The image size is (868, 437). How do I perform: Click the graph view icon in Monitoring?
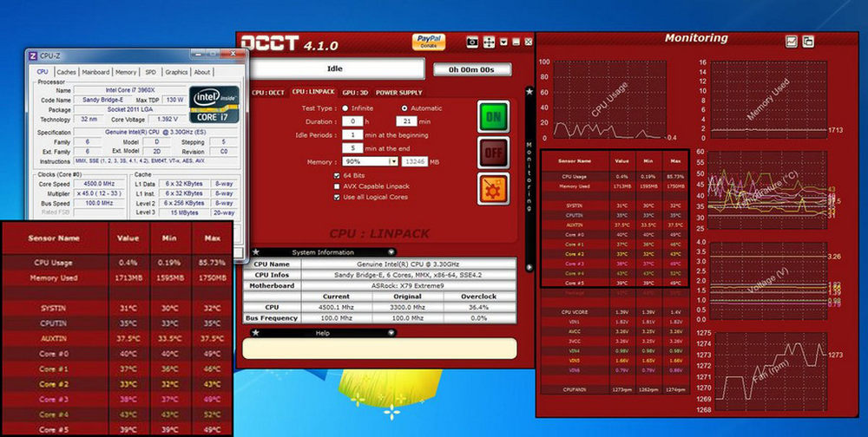(x=792, y=41)
